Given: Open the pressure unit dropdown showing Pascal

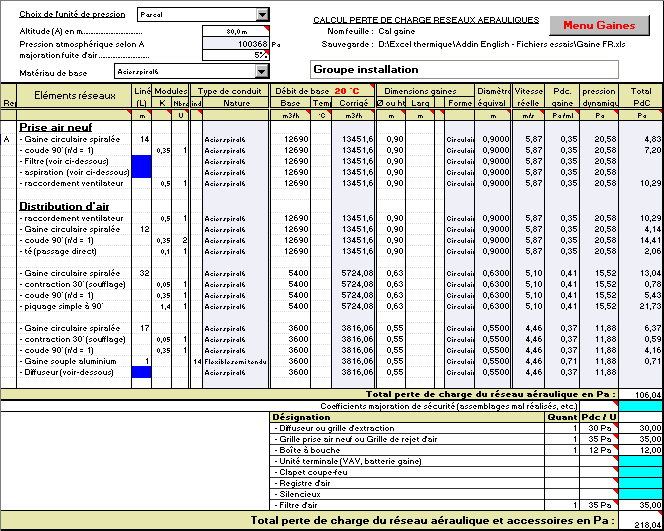Looking at the screenshot, I should 263,15.
